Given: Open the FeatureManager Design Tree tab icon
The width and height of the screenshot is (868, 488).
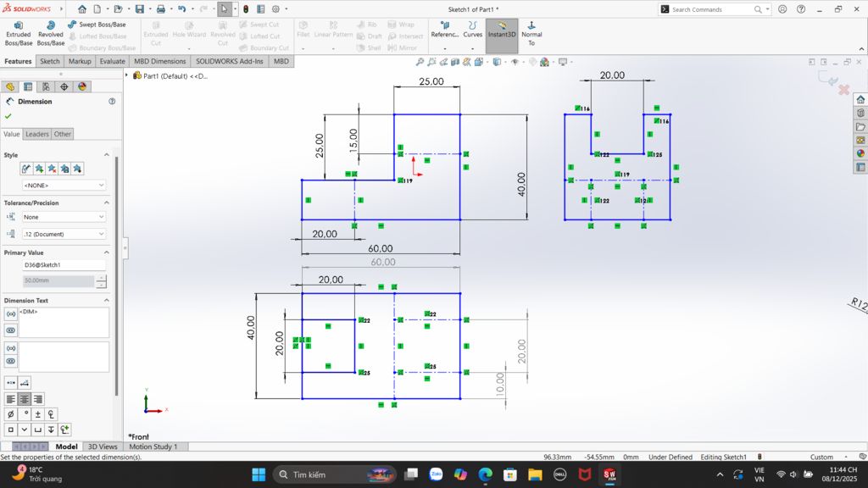Looking at the screenshot, I should (10, 86).
